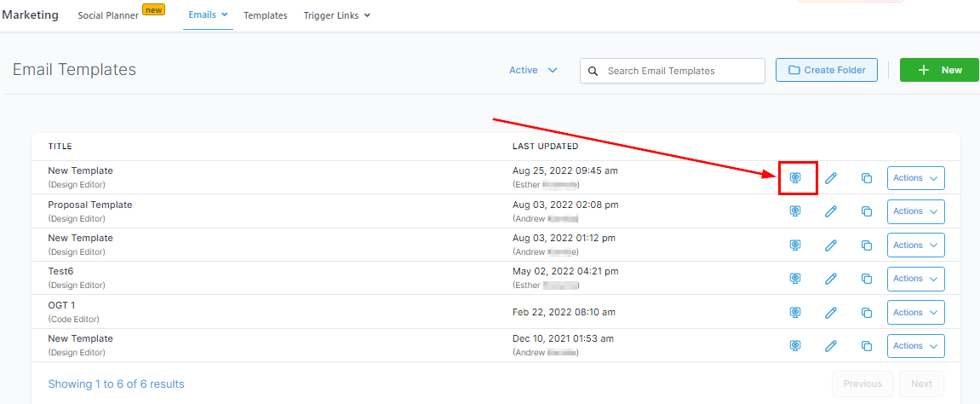The image size is (980, 404).
Task: Preview the OGT 1 template
Action: (x=795, y=313)
